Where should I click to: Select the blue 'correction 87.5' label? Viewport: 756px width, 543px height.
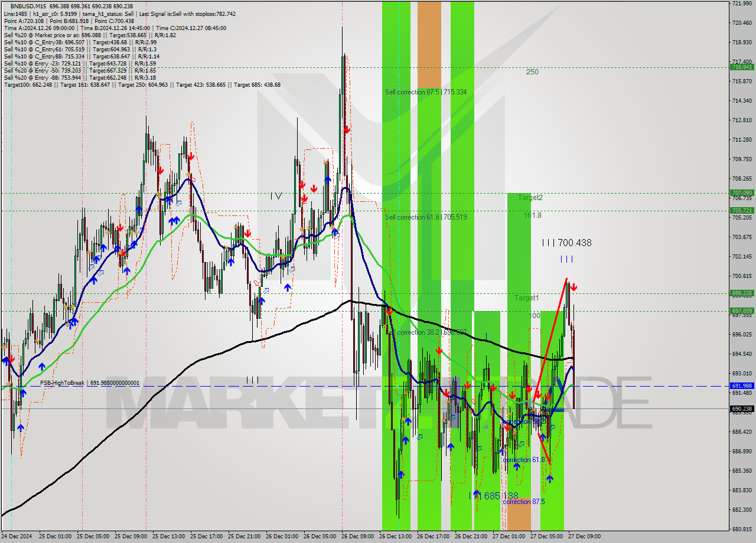pos(524,502)
